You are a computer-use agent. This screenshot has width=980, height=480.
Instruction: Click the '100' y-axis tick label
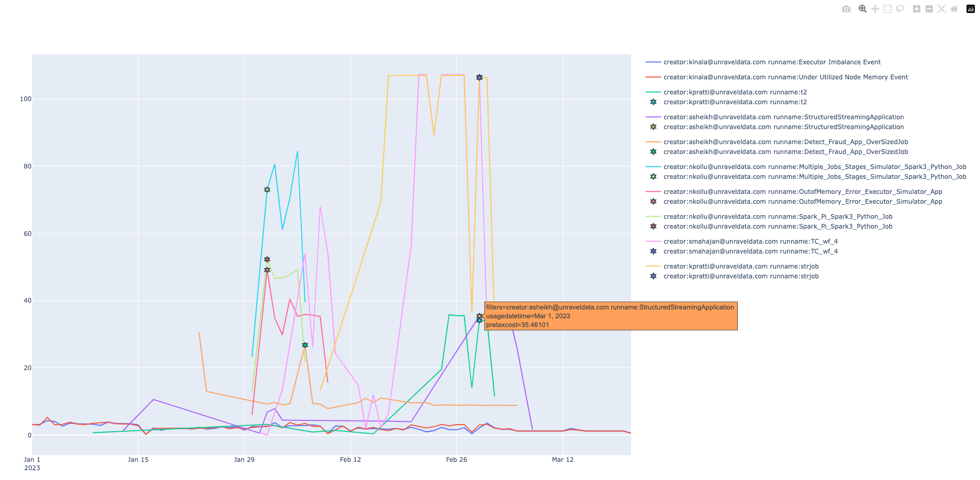(25, 99)
